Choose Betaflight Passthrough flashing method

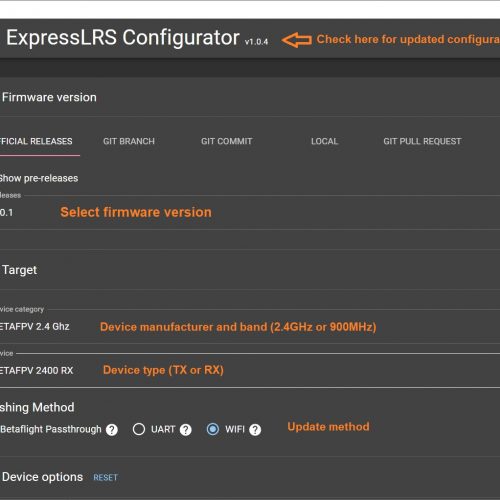(x=51, y=429)
